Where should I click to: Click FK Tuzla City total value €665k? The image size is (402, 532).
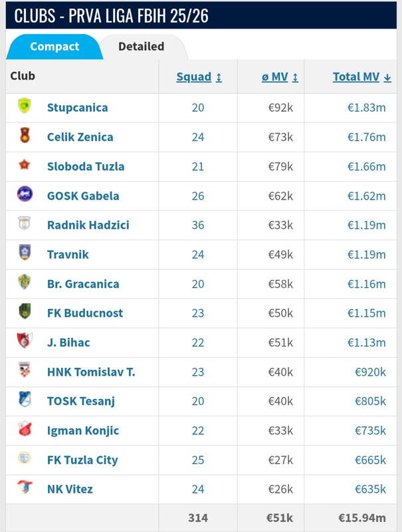click(370, 460)
